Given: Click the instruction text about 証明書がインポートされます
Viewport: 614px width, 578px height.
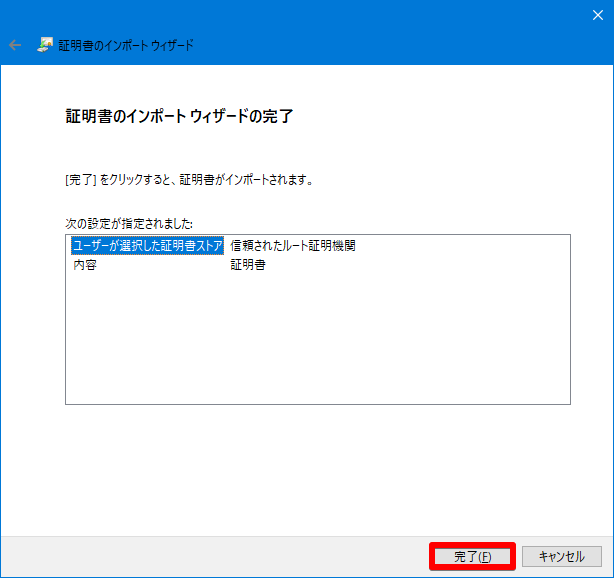Looking at the screenshot, I should [x=189, y=181].
